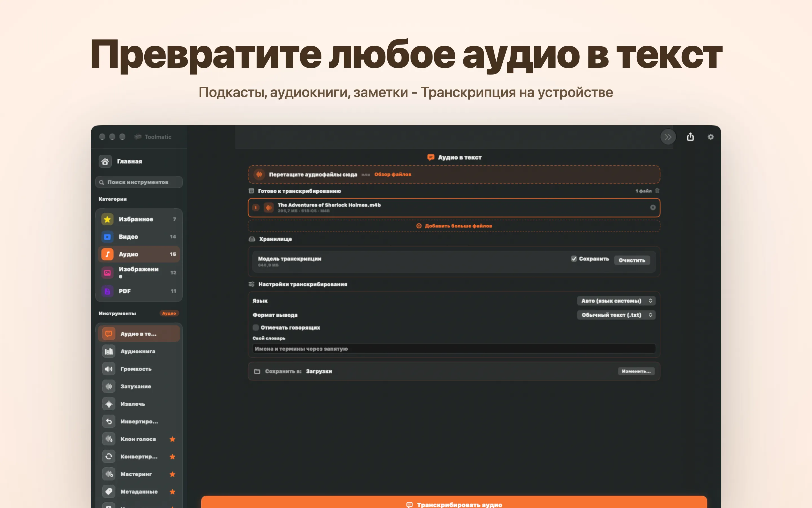Collapse the panel with the double-chevron button
Image resolution: width=812 pixels, height=508 pixels.
668,137
